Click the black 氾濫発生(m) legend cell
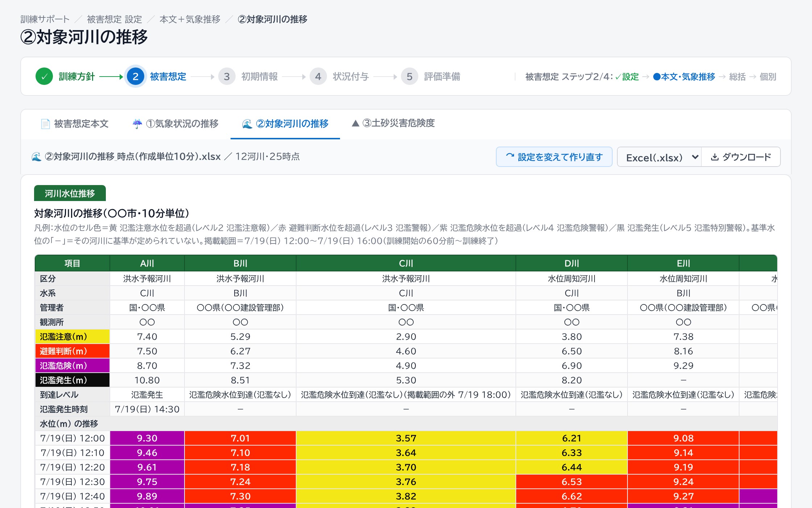 [x=72, y=380]
